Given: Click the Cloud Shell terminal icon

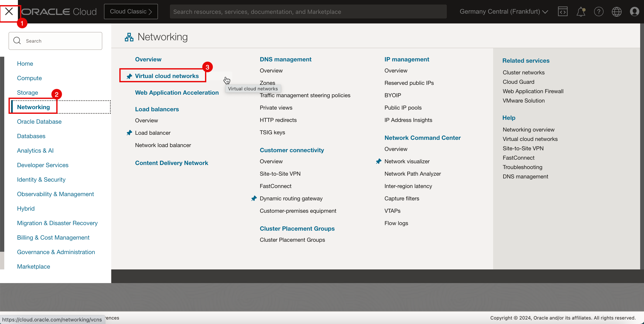Looking at the screenshot, I should (x=562, y=11).
